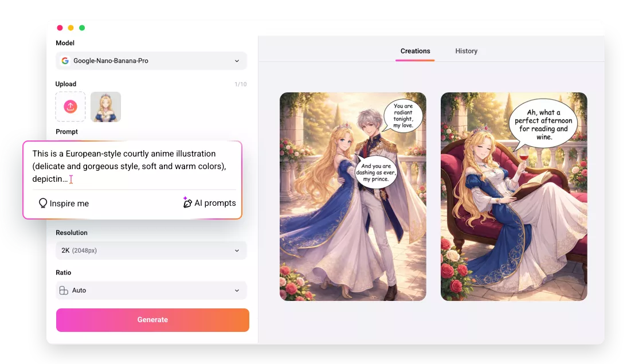Open the right image of princess reading
The width and height of the screenshot is (627, 364).
(x=514, y=195)
